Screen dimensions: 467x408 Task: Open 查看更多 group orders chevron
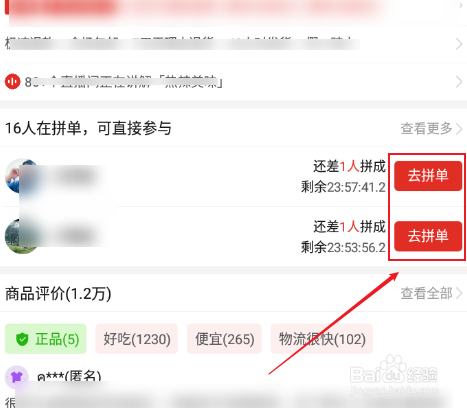click(459, 128)
